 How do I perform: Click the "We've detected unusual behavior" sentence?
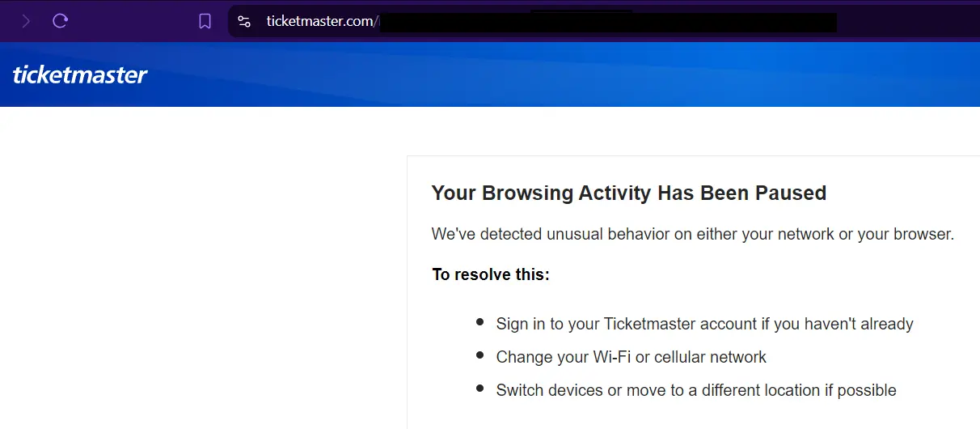692,235
